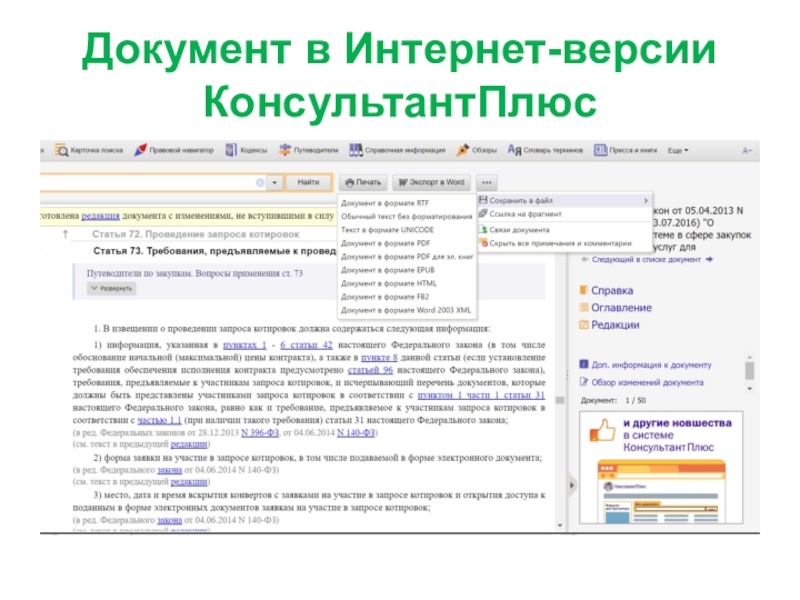The image size is (800, 600).
Task: Go to next document arrow in list
Action: (709, 259)
